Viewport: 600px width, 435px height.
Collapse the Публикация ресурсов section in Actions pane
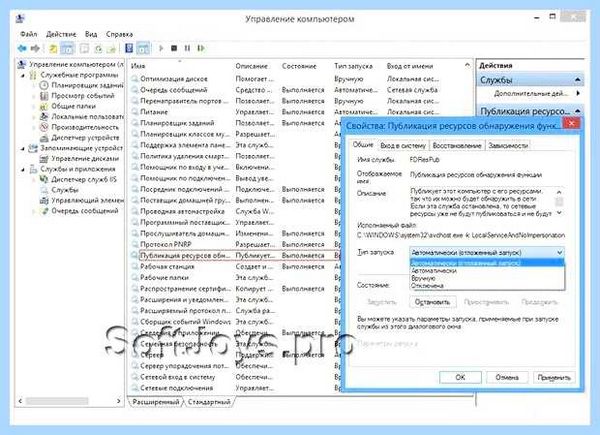click(x=578, y=111)
